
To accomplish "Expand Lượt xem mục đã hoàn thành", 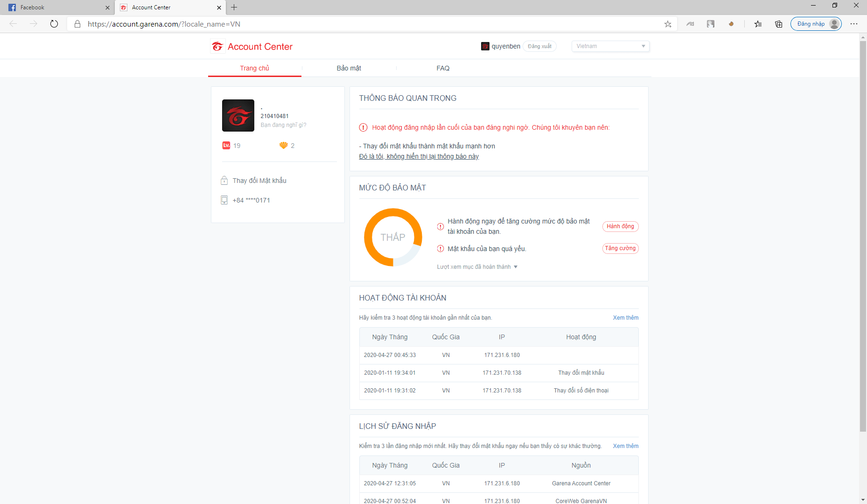I will (x=477, y=267).
